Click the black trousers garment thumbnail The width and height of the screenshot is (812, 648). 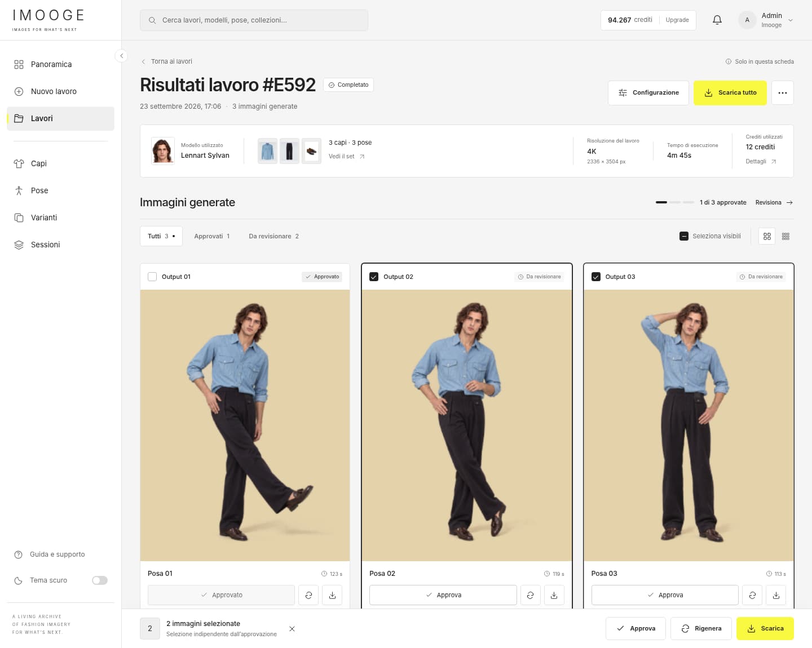(x=289, y=151)
